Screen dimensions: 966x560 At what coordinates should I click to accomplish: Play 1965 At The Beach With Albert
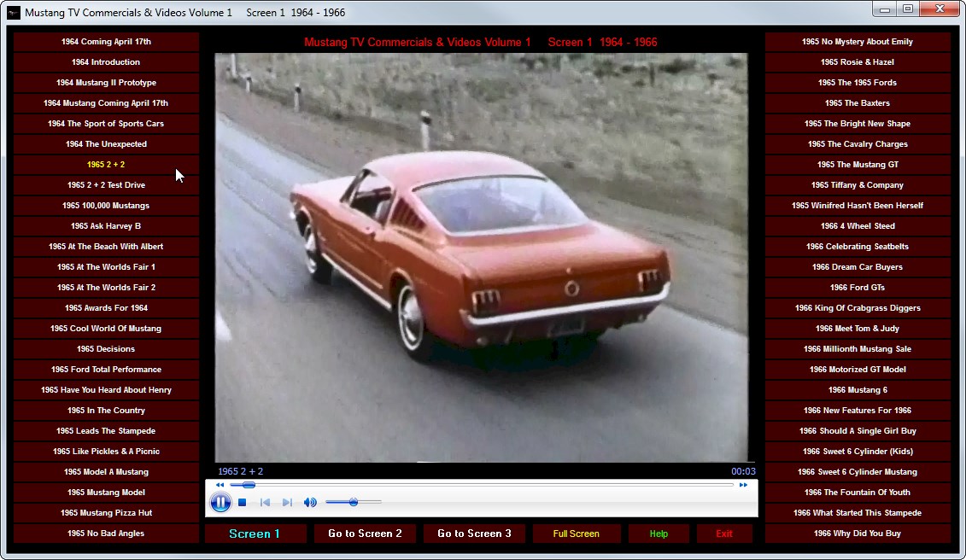106,247
